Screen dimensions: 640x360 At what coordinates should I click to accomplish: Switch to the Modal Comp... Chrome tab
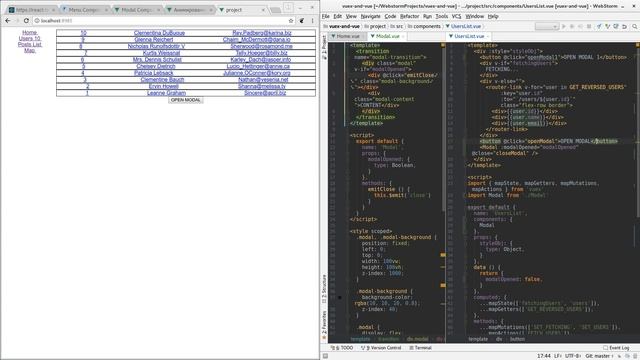(x=137, y=10)
